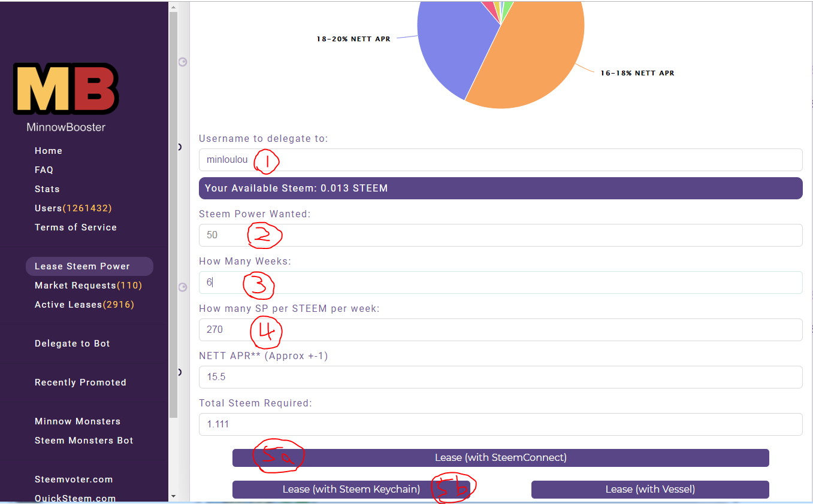Open the Users list
Image resolution: width=813 pixels, height=504 pixels.
[x=73, y=208]
